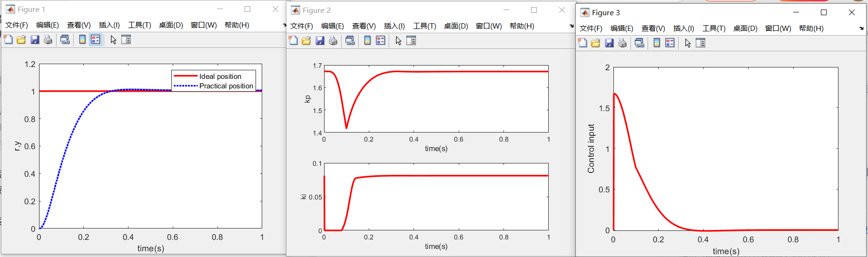Save Figure 3 with the floppy icon

609,43
